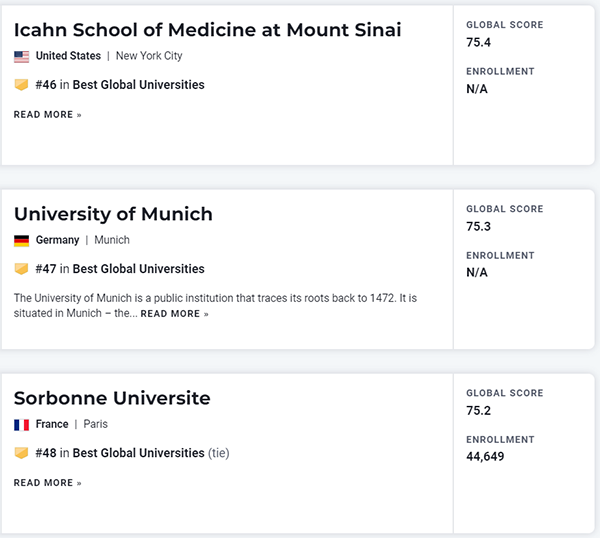Click the Germany flag icon
Viewport: 600px width, 538px height.
point(21,241)
